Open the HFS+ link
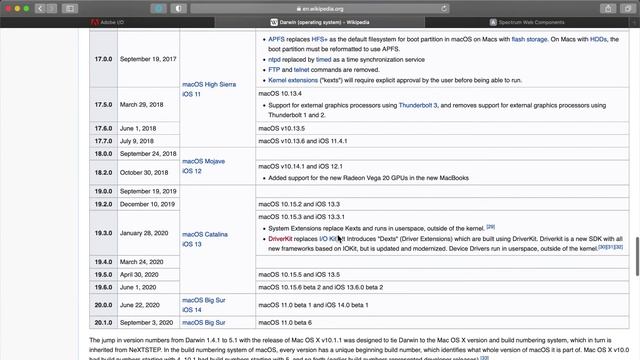 click(x=320, y=39)
